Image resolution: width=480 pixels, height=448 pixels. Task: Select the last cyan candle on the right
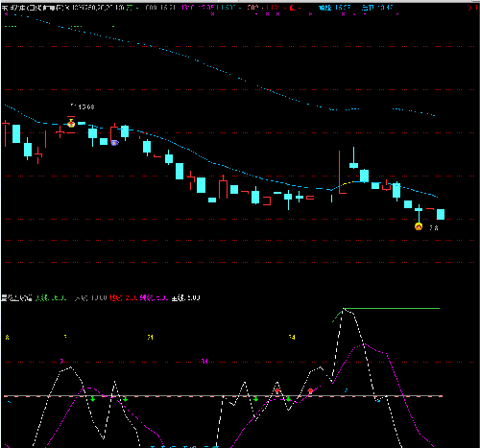(x=441, y=214)
